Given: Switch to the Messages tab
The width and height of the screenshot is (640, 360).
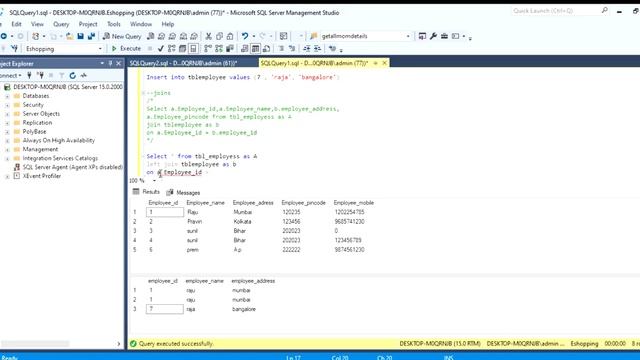Looking at the screenshot, I should [183, 193].
